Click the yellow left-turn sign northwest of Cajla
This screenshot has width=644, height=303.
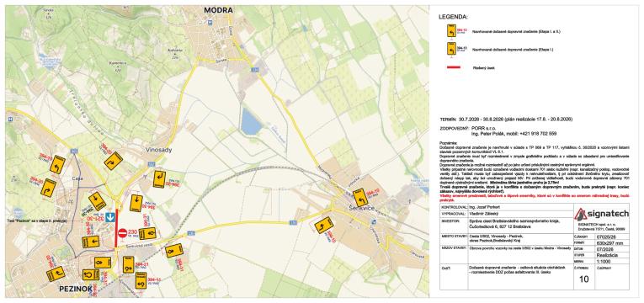[57, 165]
